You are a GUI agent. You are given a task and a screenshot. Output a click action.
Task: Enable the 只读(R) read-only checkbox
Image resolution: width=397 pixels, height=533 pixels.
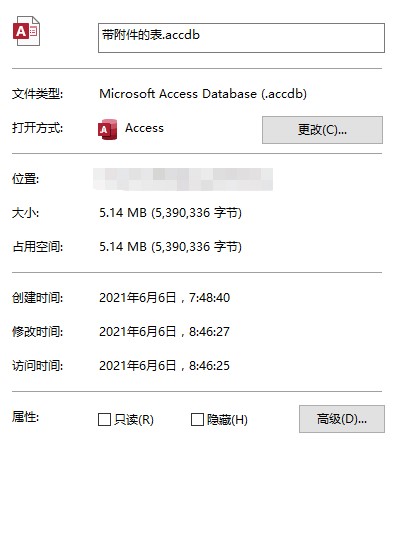tap(104, 419)
